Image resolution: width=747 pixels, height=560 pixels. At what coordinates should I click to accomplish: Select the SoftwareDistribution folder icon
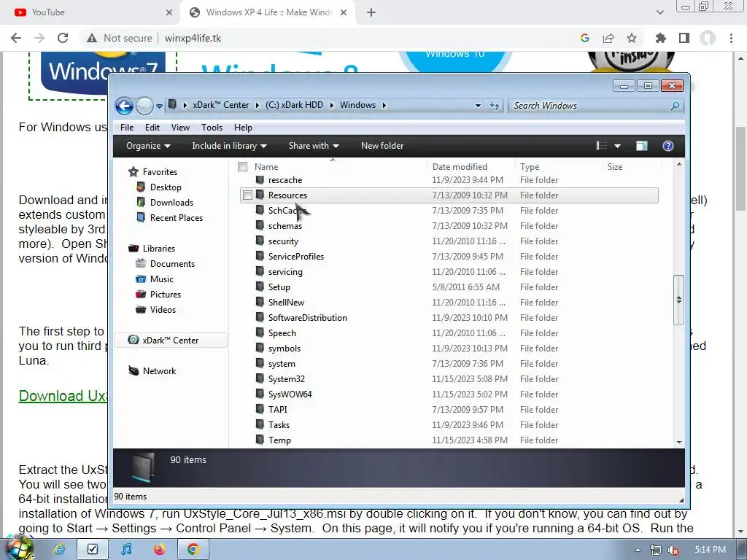(260, 318)
